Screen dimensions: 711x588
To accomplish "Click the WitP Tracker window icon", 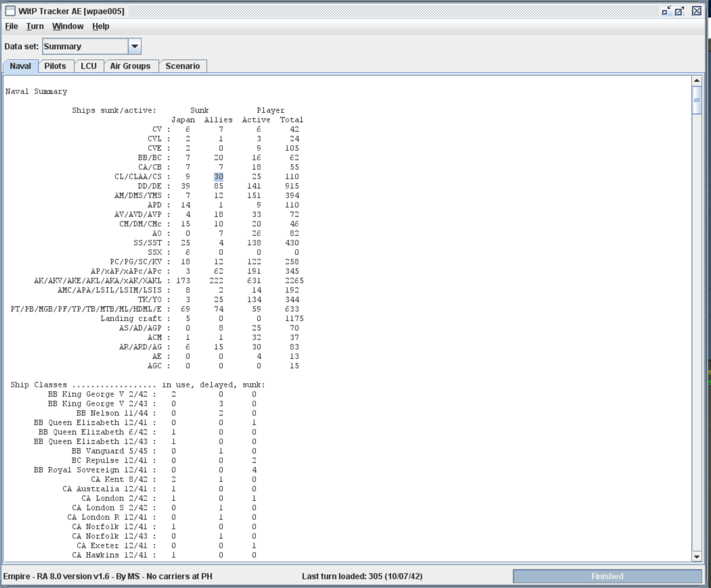I will pos(10,11).
